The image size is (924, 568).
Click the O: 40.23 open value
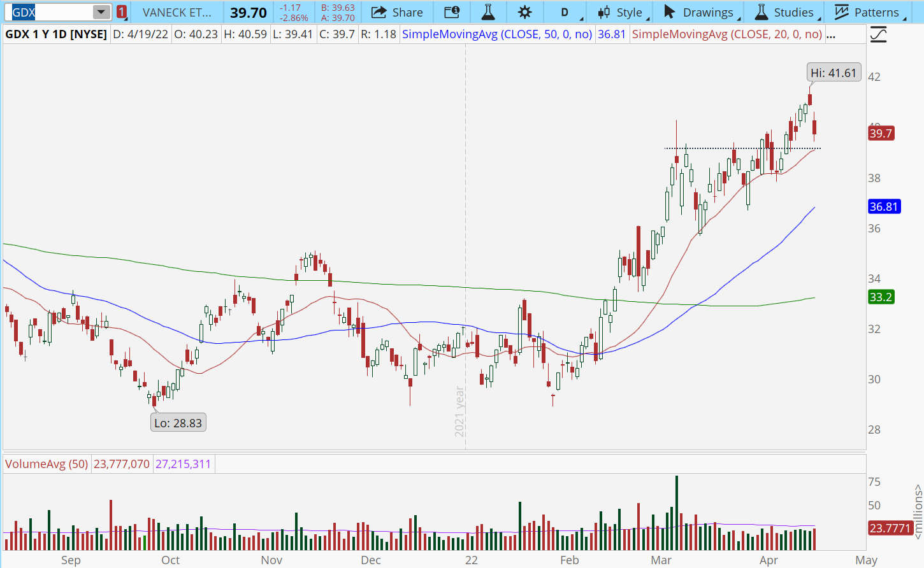(196, 34)
